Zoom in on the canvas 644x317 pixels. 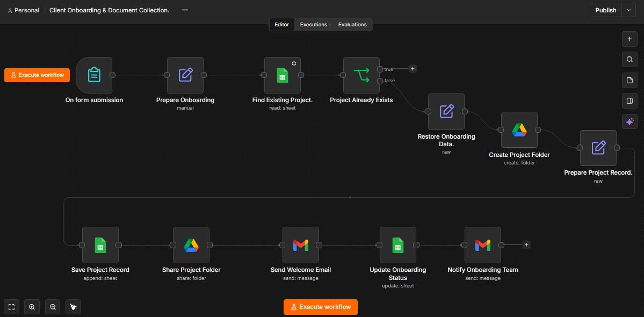pyautogui.click(x=32, y=307)
